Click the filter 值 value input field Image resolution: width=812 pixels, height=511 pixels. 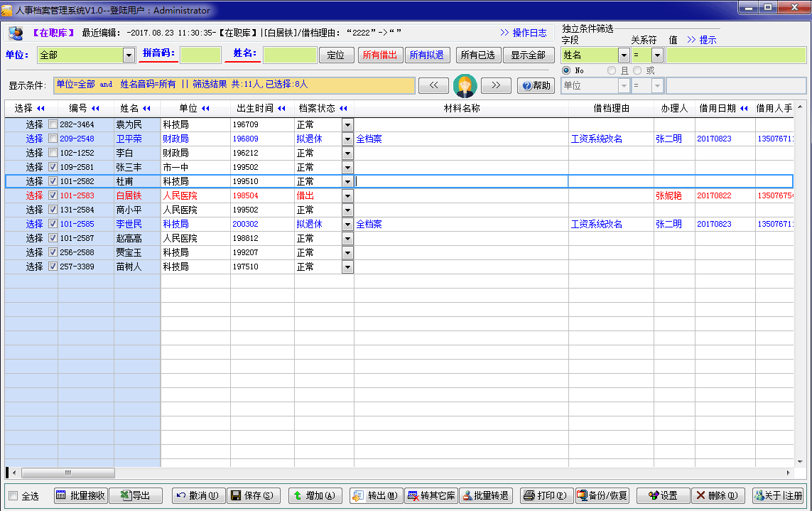736,55
